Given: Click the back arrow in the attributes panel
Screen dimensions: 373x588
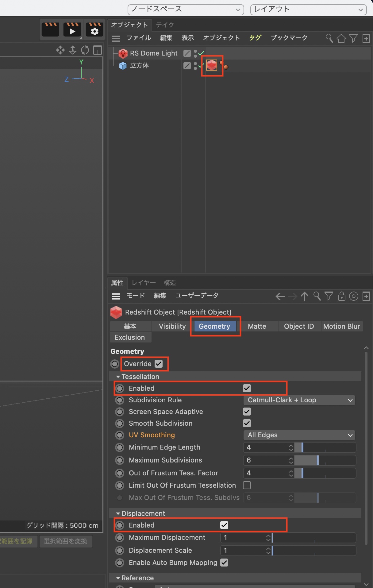Looking at the screenshot, I should tap(280, 296).
